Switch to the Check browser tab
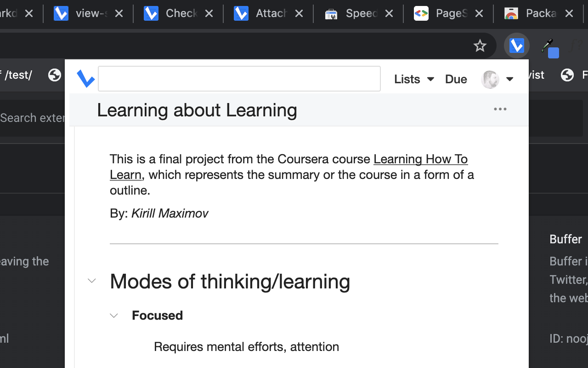Viewport: 588px width, 368px height. tap(181, 14)
